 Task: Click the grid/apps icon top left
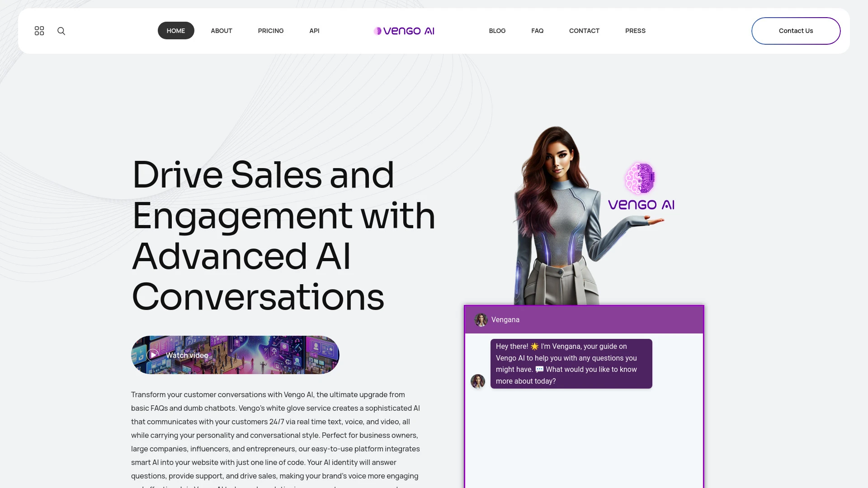[x=39, y=30]
